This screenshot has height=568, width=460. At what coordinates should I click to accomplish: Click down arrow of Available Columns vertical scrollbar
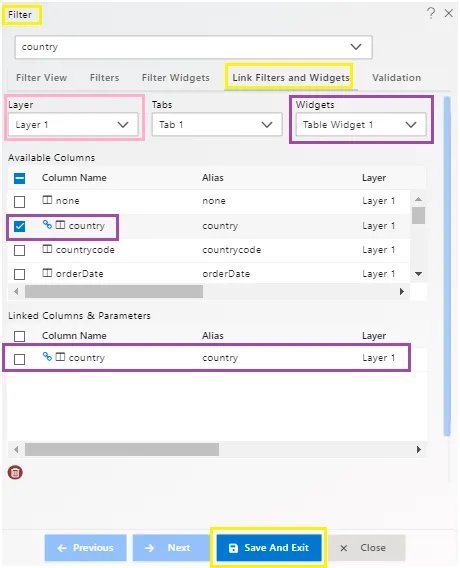[418, 274]
